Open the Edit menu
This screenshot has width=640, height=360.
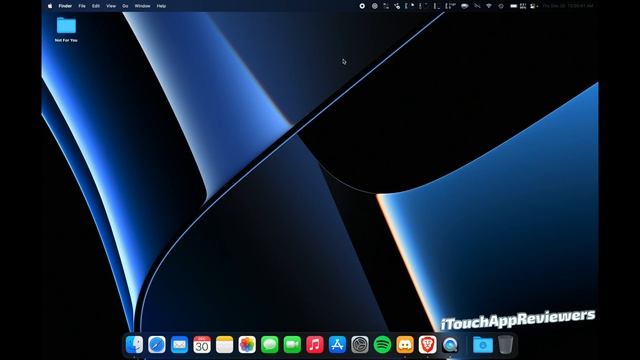[x=96, y=6]
